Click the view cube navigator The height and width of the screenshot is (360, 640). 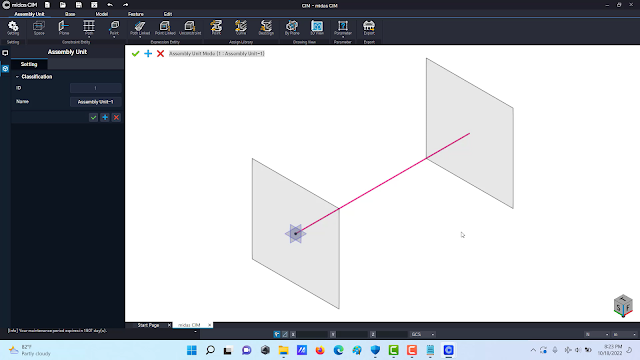point(623,306)
